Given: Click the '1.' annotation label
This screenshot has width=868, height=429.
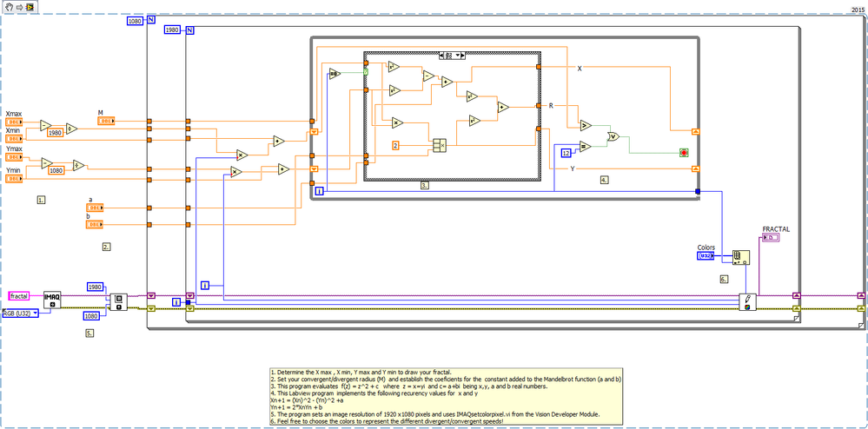Looking at the screenshot, I should click(x=41, y=199).
